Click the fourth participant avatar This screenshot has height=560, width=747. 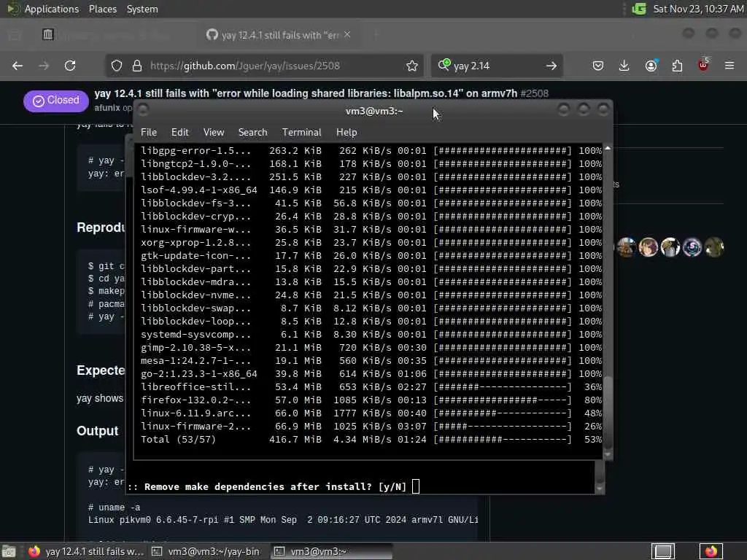click(x=692, y=247)
